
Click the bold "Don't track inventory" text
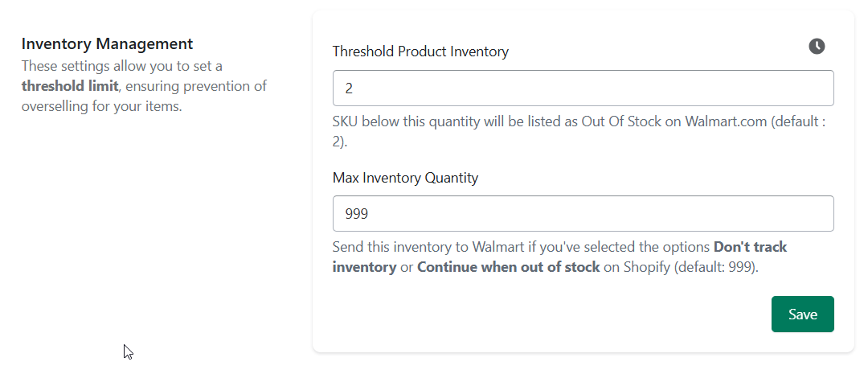(559, 257)
